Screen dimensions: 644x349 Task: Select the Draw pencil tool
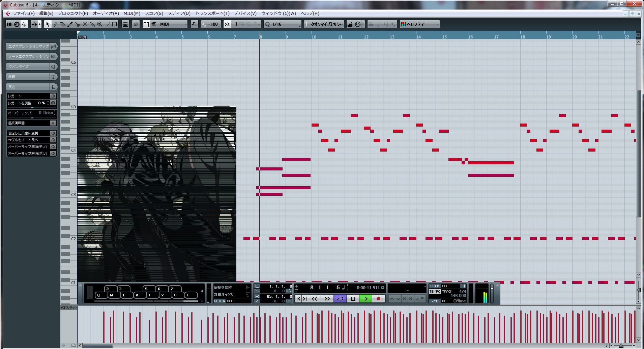(x=55, y=24)
